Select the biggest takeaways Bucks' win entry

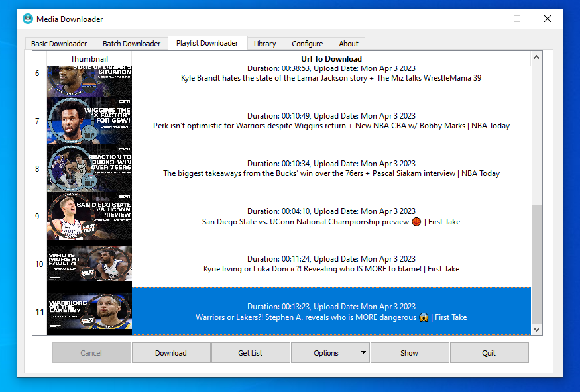(331, 168)
